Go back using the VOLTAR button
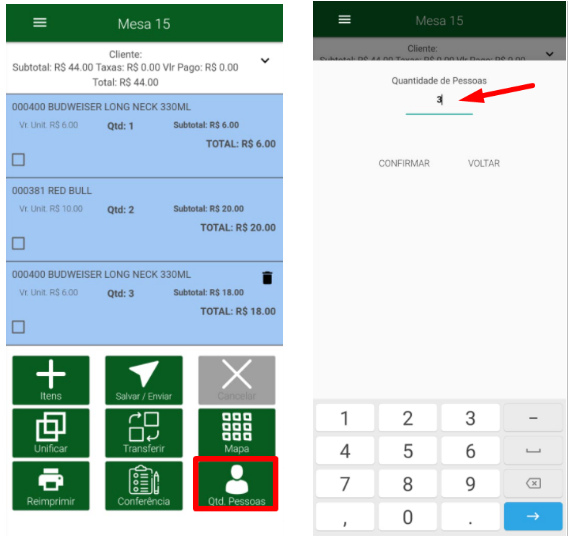 484,163
